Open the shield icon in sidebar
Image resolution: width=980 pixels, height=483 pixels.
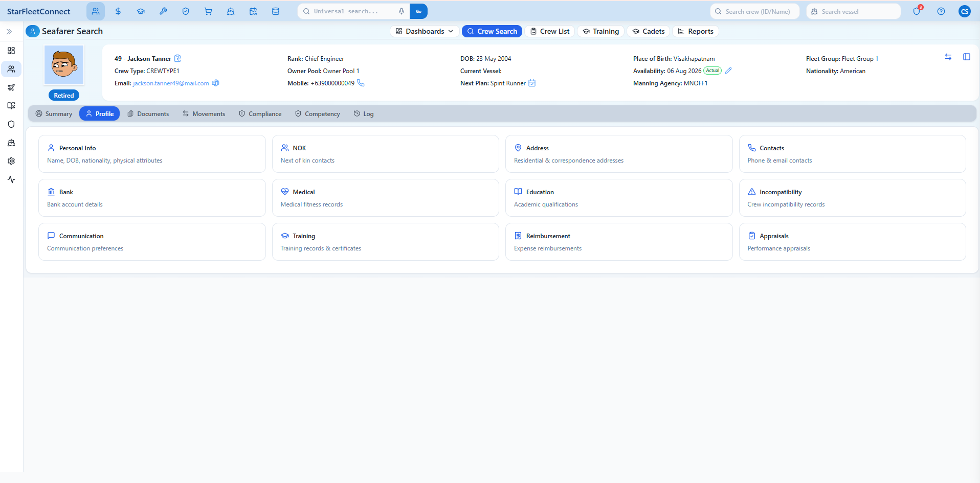click(11, 124)
